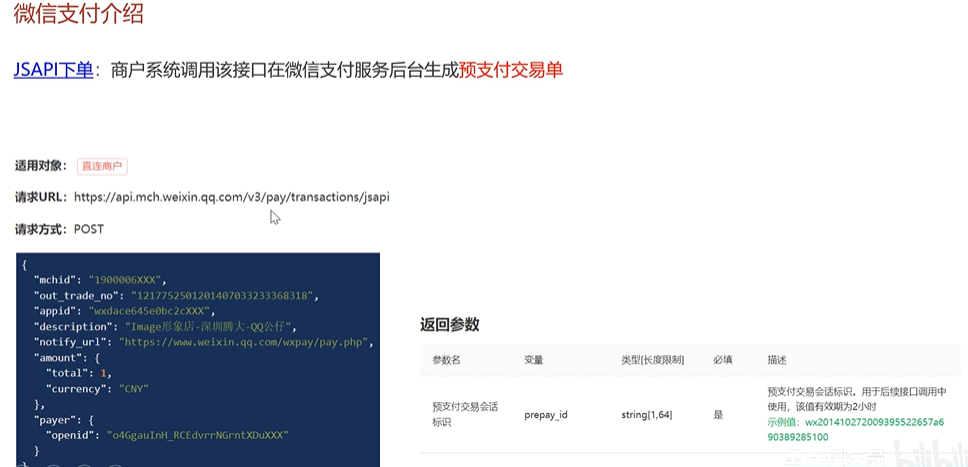Click the "total": 1 line
The image size is (968, 467).
click(x=79, y=373)
